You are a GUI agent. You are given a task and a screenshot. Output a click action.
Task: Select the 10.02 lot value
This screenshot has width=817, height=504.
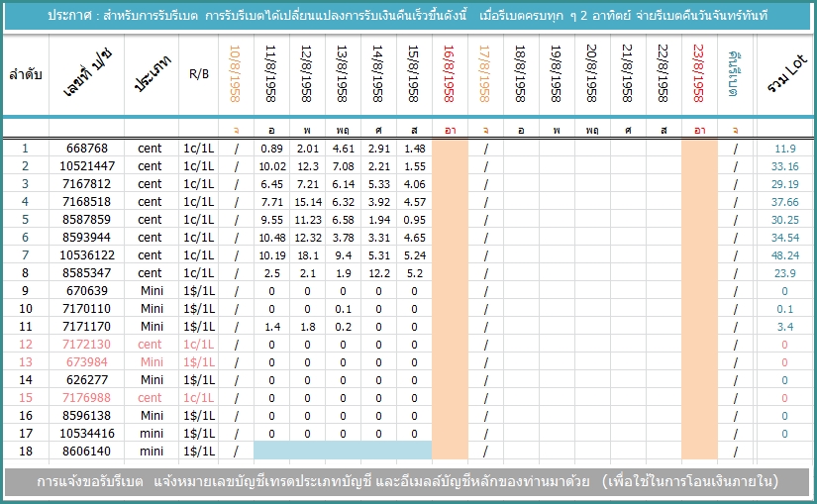pos(272,166)
